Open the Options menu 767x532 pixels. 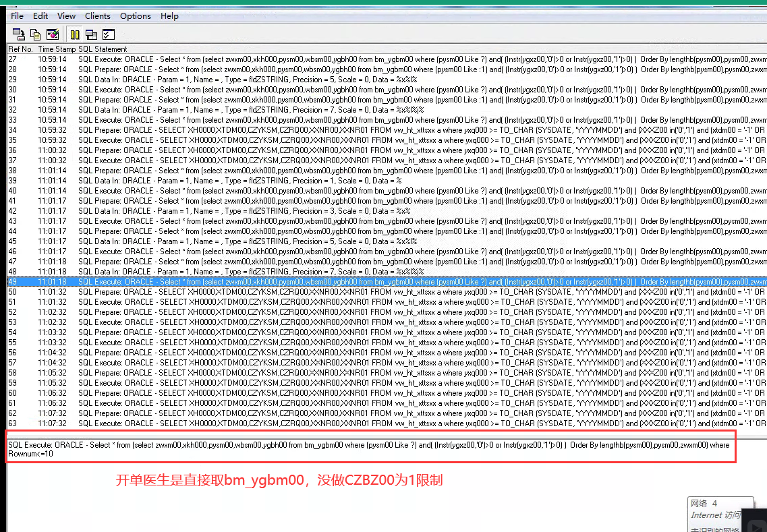136,16
